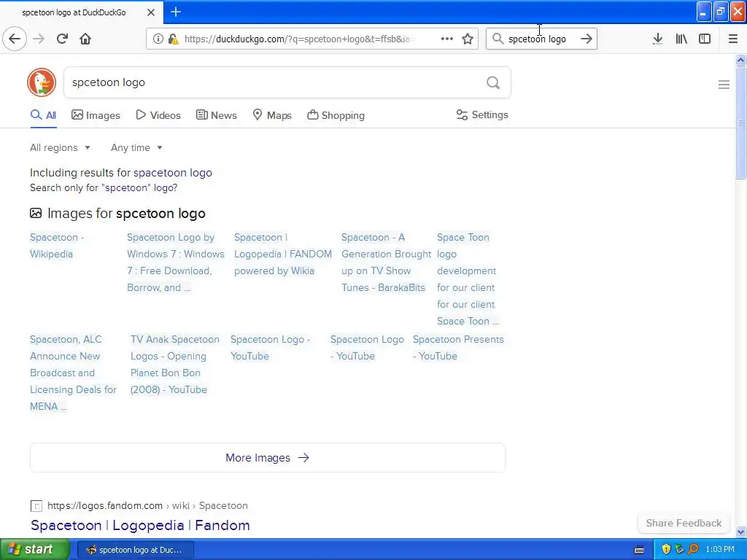Toggle the sidebar view
This screenshot has width=747, height=560.
tap(705, 39)
